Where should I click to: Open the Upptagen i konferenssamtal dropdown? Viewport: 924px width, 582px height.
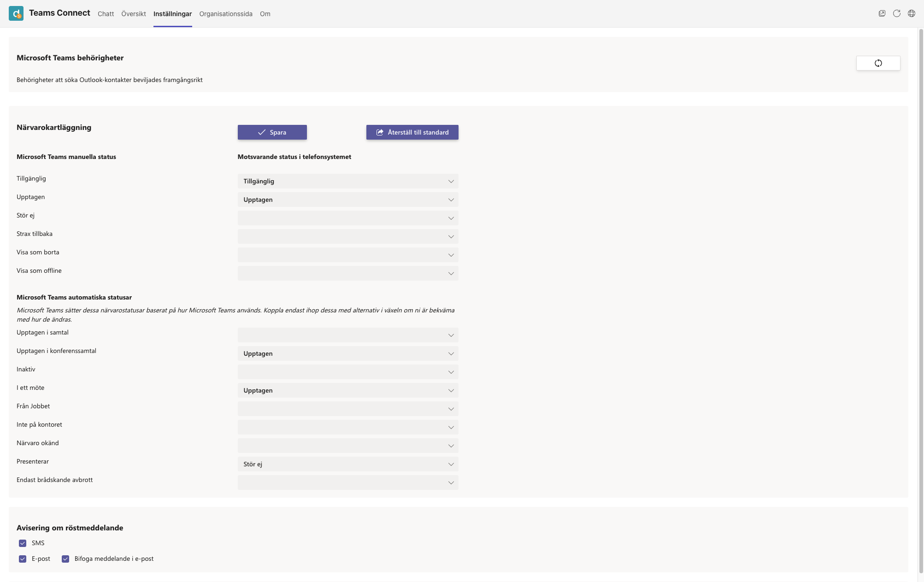348,353
